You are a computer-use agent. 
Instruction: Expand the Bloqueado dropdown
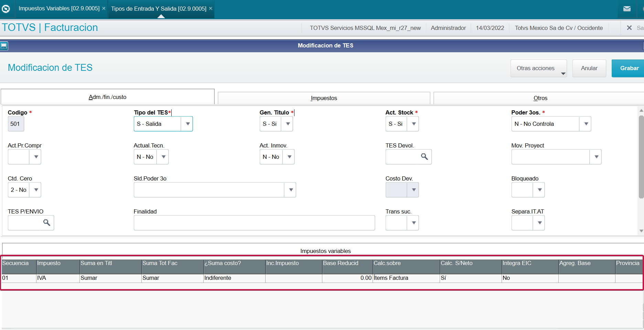click(539, 190)
